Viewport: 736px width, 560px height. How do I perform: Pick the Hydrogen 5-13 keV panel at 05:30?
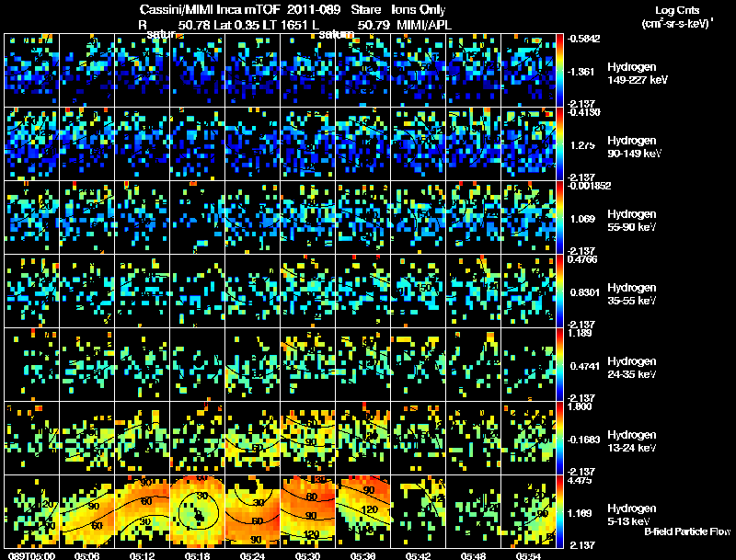point(308,511)
